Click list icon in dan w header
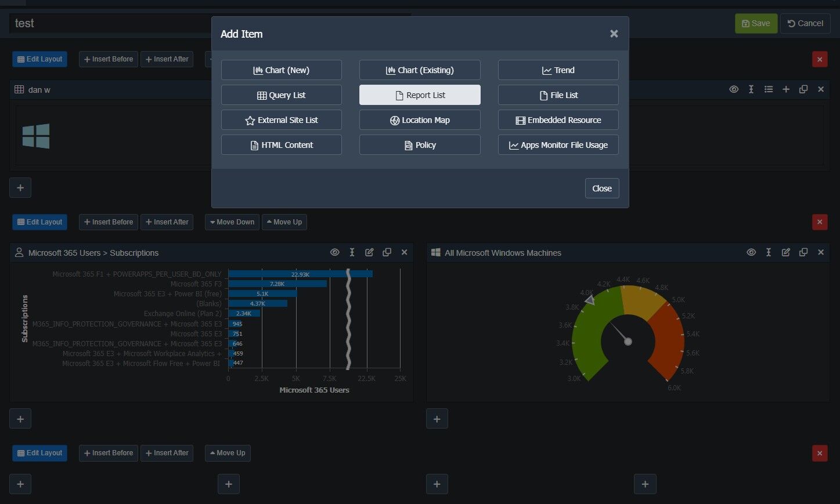 click(769, 89)
